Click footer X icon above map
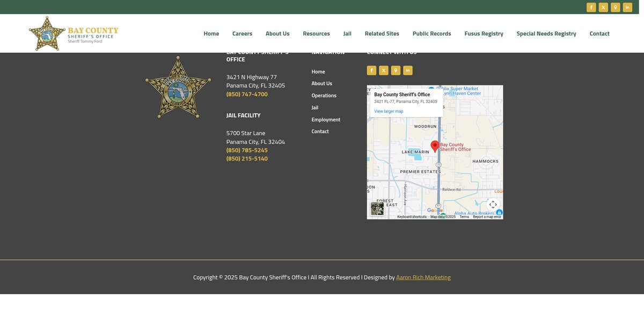 click(384, 70)
